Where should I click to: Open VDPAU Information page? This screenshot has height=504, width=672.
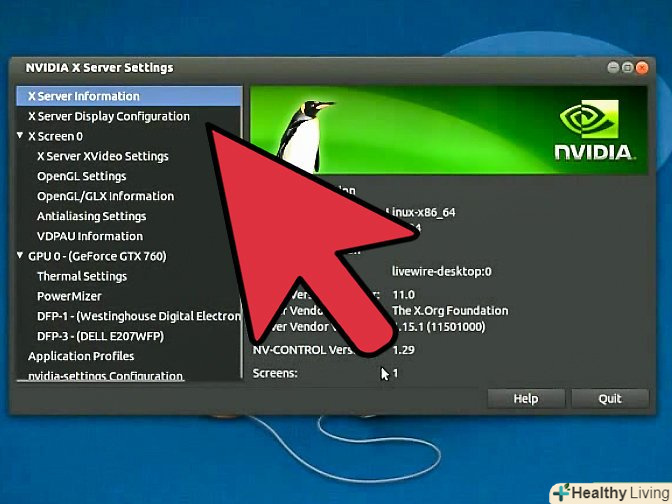click(90, 236)
